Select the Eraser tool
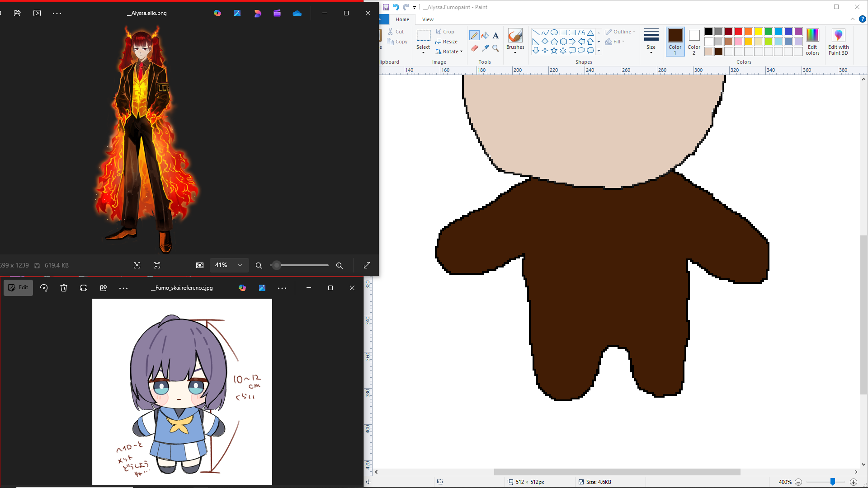 click(x=474, y=48)
